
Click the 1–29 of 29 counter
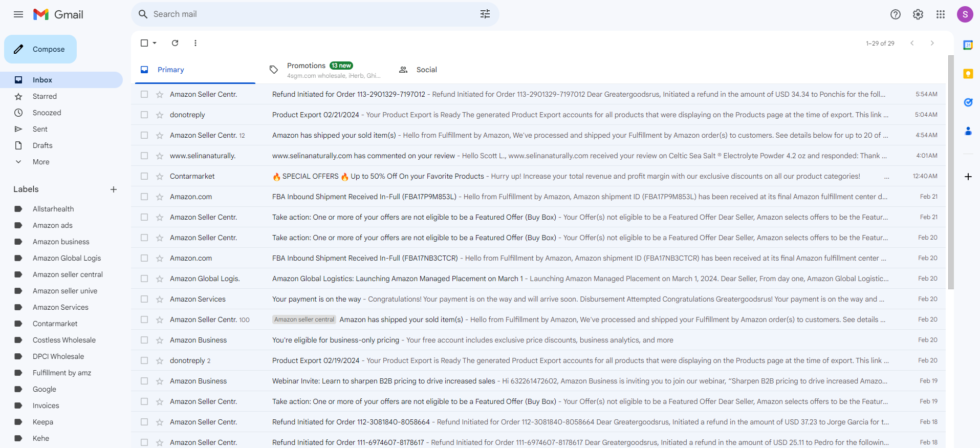click(880, 44)
